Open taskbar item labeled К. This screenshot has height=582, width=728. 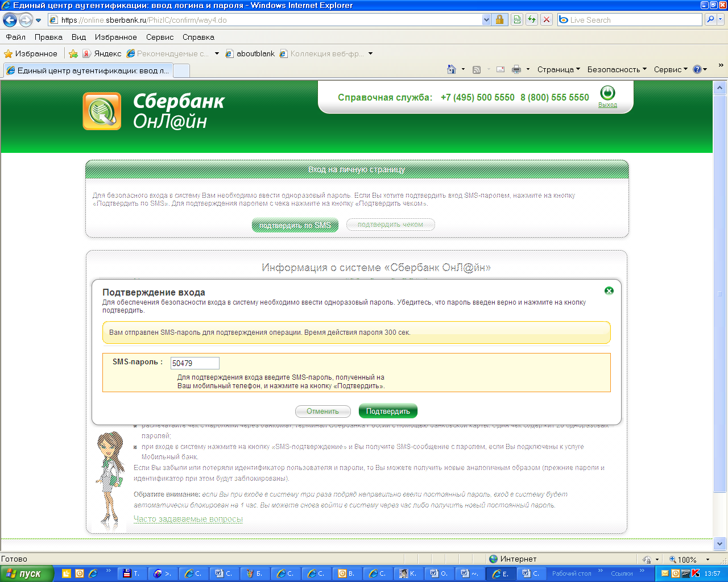point(409,573)
